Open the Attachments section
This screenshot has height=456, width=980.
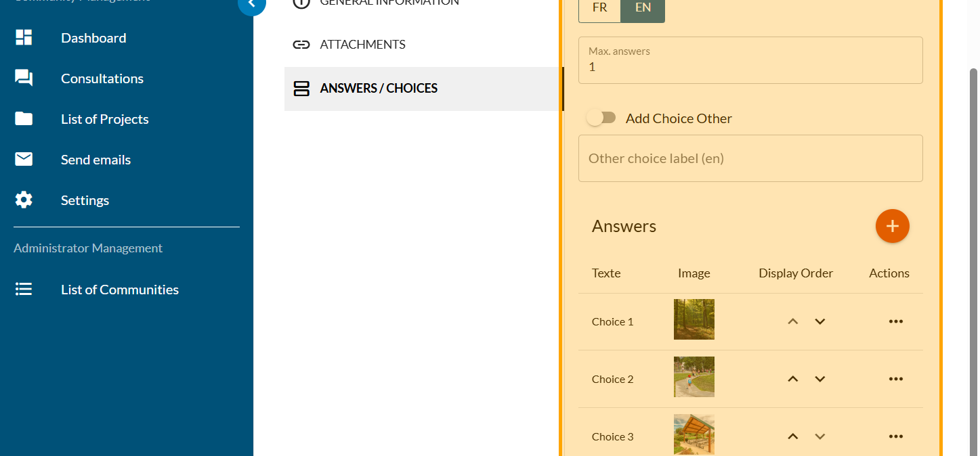362,45
